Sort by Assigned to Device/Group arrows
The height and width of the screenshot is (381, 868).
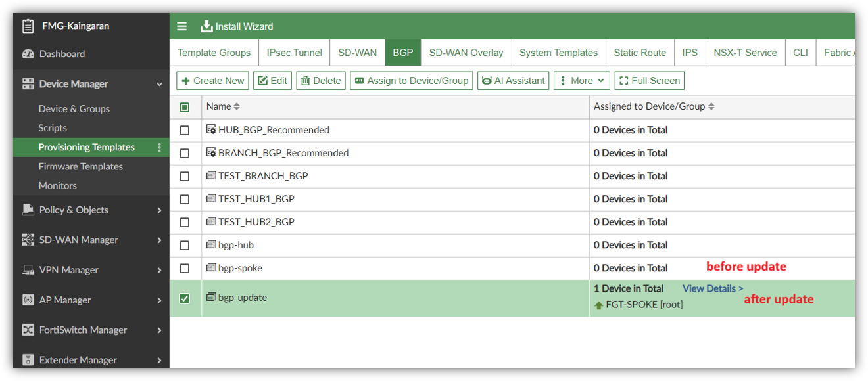tap(711, 106)
